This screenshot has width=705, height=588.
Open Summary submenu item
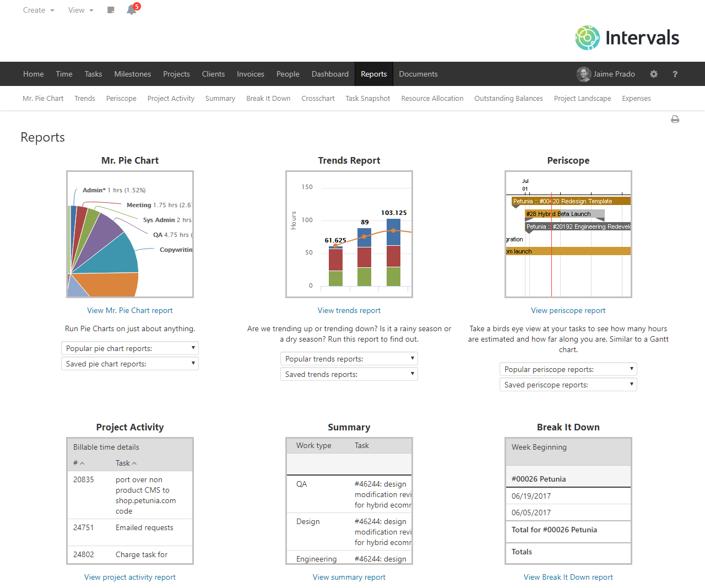(220, 99)
